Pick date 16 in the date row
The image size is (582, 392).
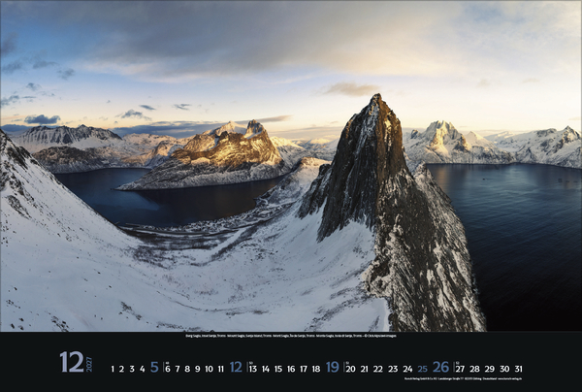coord(291,369)
